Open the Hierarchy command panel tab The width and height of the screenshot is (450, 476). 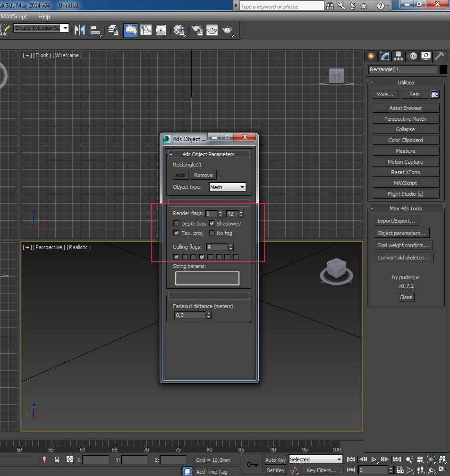click(x=399, y=56)
